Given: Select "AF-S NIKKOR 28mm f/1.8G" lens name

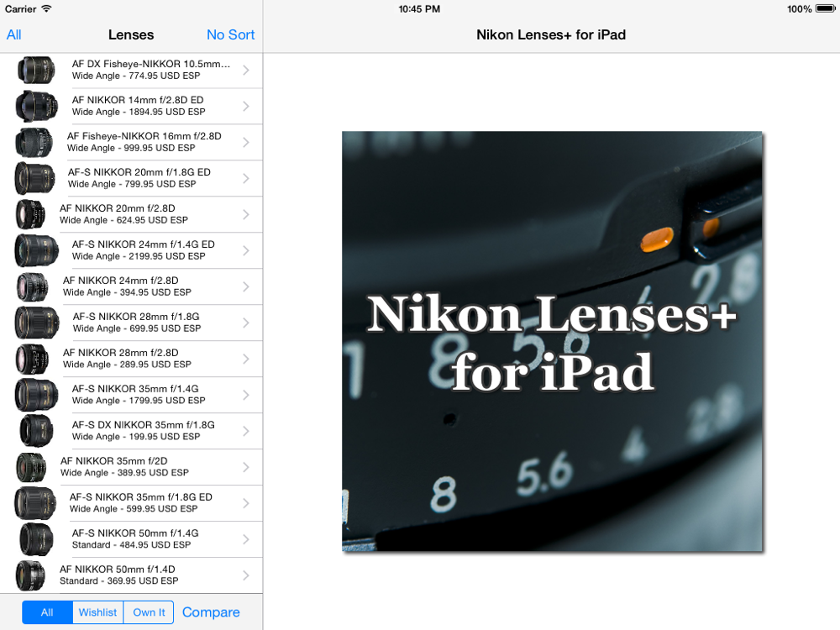Looking at the screenshot, I should pos(136,316).
